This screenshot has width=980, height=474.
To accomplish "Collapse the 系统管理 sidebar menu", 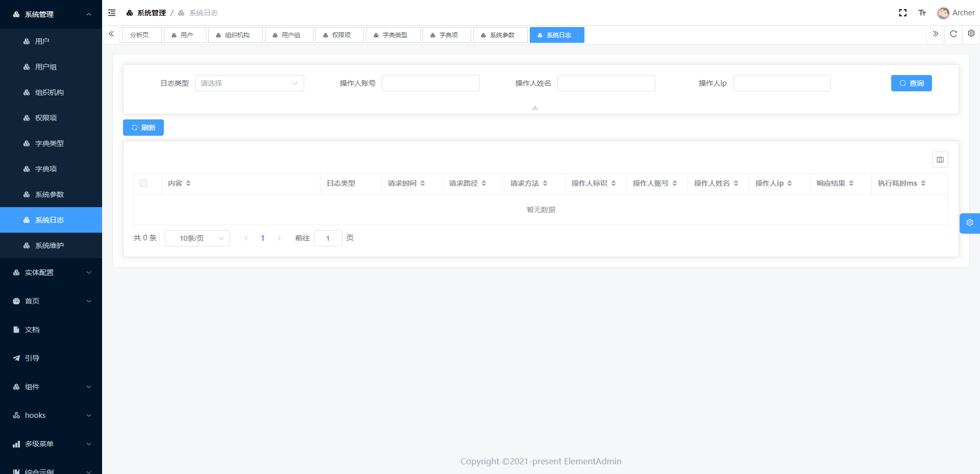I will 51,14.
